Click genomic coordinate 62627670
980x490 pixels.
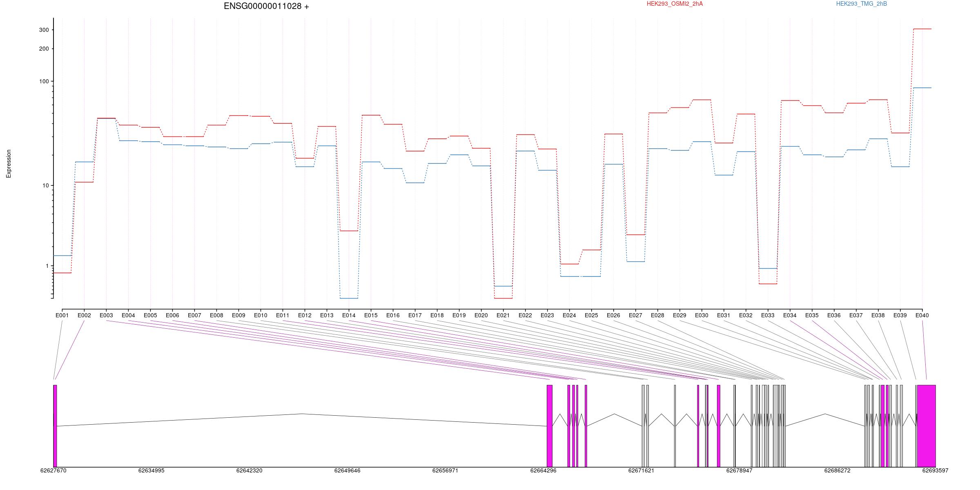point(53,470)
